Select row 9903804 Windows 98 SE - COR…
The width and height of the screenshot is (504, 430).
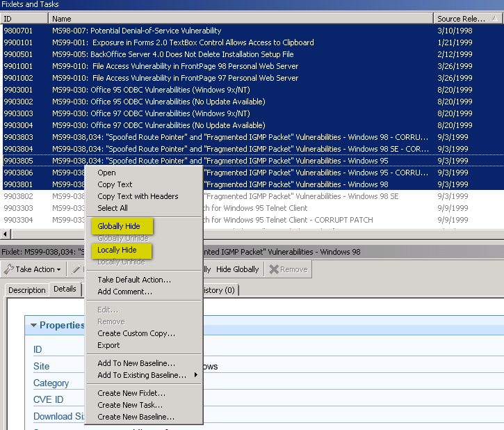click(x=252, y=149)
